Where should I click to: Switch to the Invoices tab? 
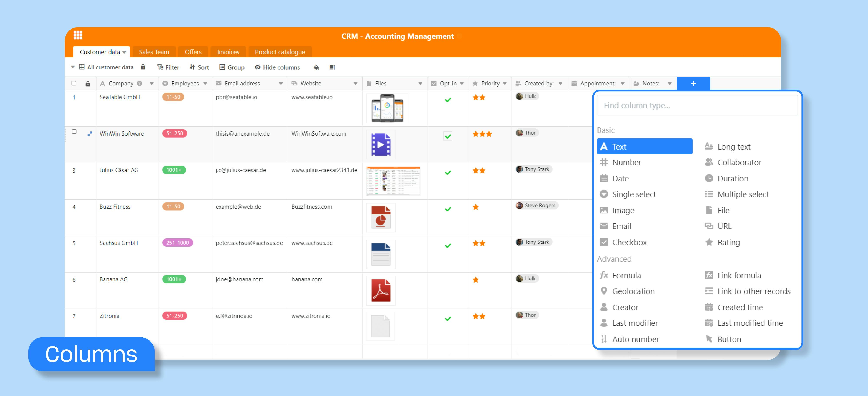tap(228, 52)
